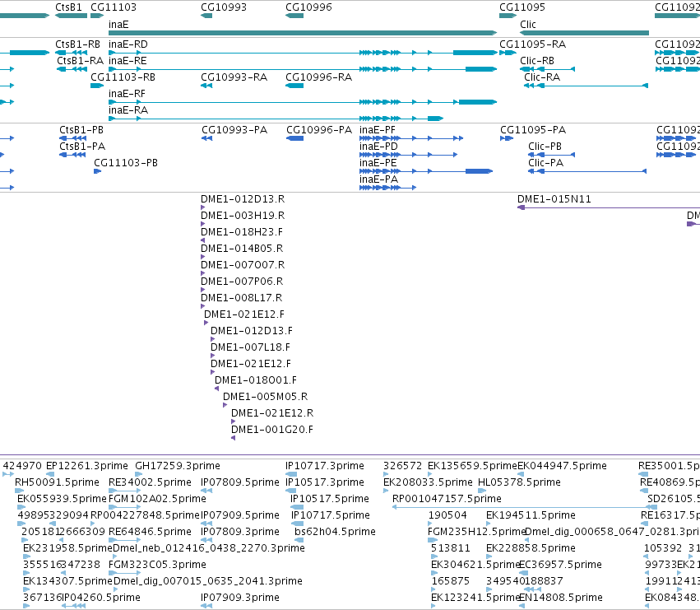This screenshot has width=700, height=610.
Task: Click the CtsB1-PB protein label
Action: tap(81, 130)
